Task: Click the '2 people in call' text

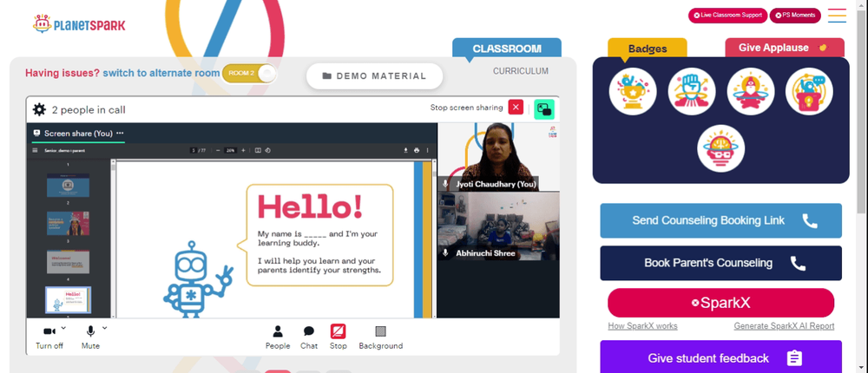Action: [89, 109]
